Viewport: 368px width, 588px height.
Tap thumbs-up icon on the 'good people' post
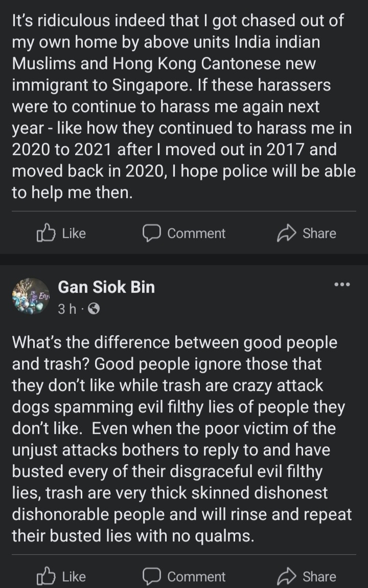pyautogui.click(x=45, y=577)
